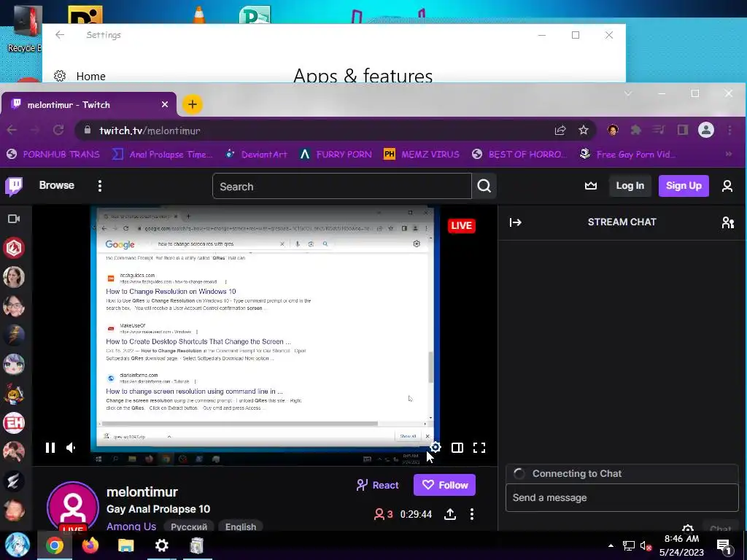Open a new tab with plus button
The image size is (747, 560).
point(193,104)
